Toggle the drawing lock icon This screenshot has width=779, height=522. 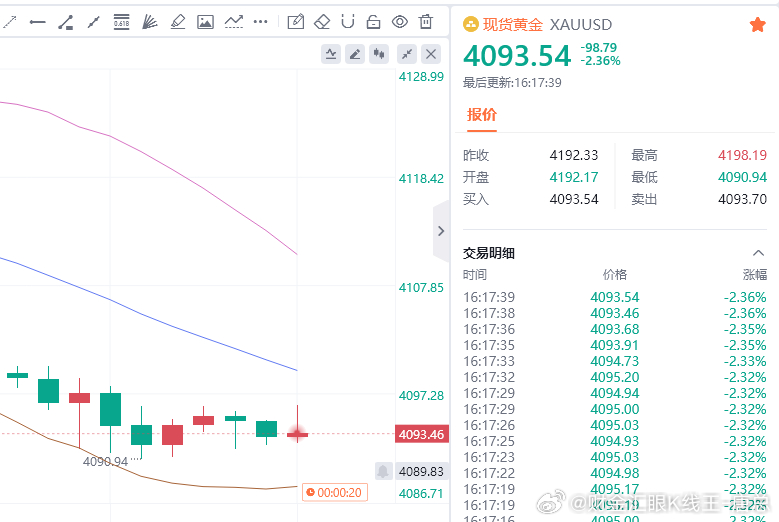pos(373,22)
